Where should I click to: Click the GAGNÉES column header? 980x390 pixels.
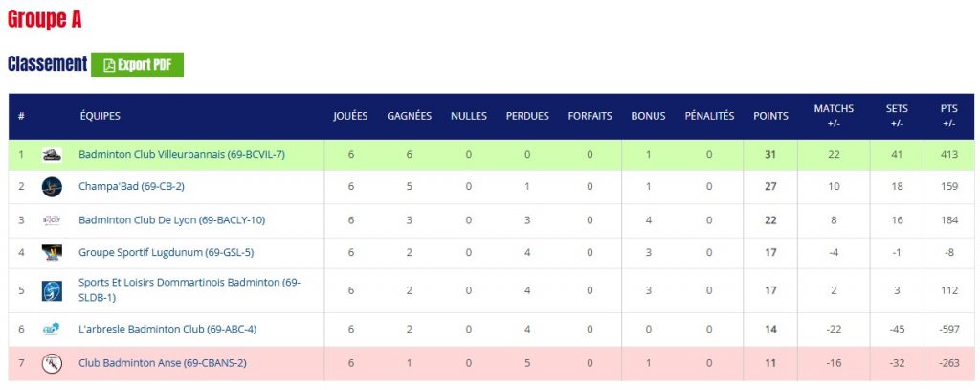click(x=409, y=116)
